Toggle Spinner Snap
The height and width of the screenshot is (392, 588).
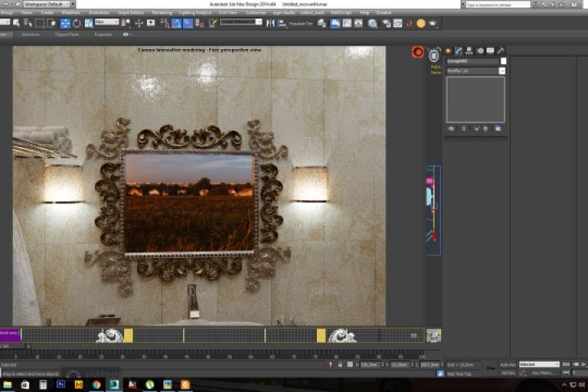[199, 23]
